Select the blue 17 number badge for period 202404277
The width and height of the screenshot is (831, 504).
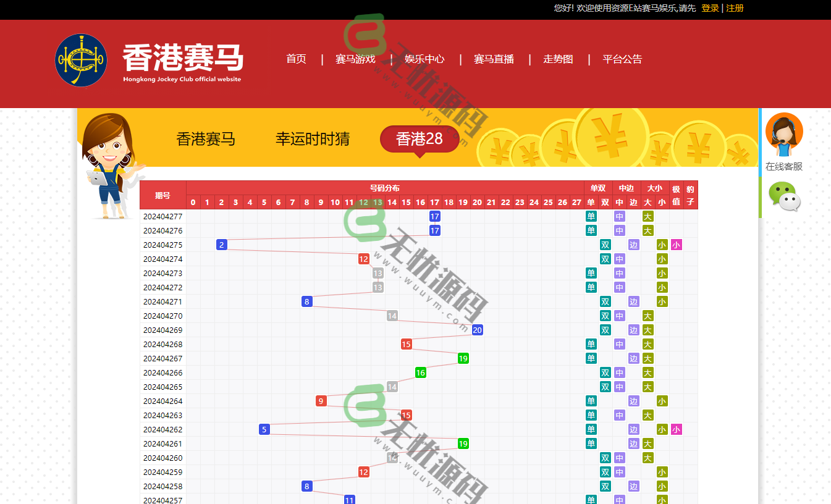coord(434,216)
